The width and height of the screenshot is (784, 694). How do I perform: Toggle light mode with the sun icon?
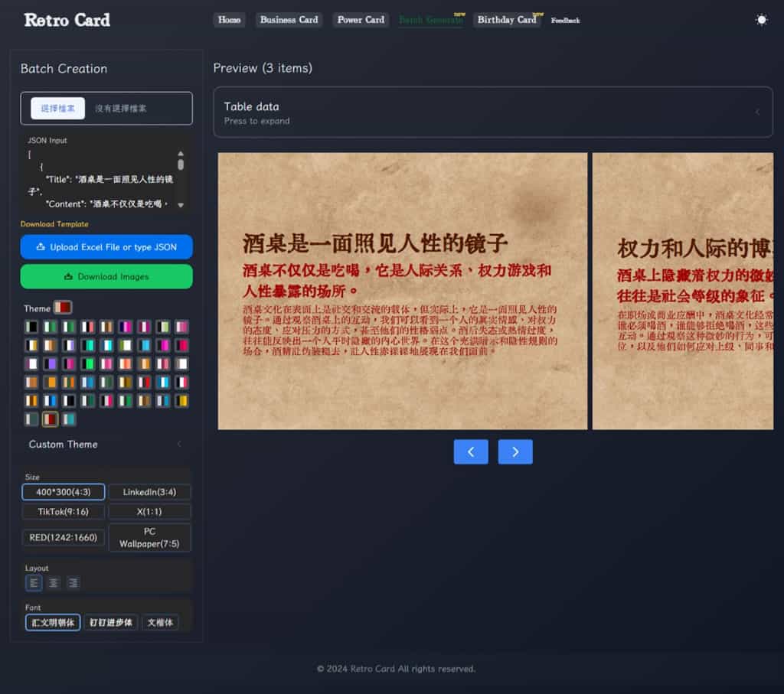pyautogui.click(x=761, y=20)
